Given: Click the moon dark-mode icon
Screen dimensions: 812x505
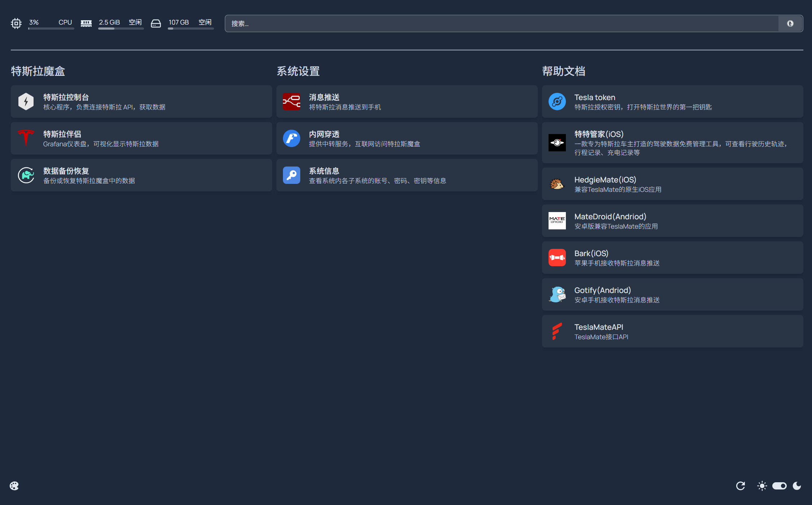Looking at the screenshot, I should [797, 486].
